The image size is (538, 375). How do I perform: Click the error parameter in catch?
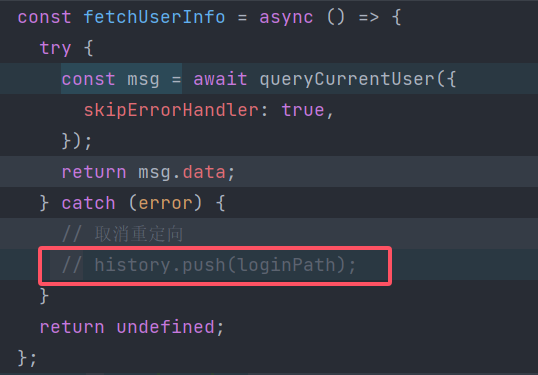tap(165, 203)
